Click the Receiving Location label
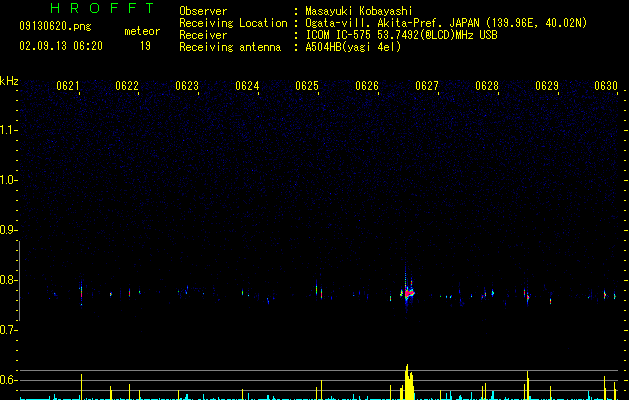629x400 pixels. pyautogui.click(x=233, y=23)
